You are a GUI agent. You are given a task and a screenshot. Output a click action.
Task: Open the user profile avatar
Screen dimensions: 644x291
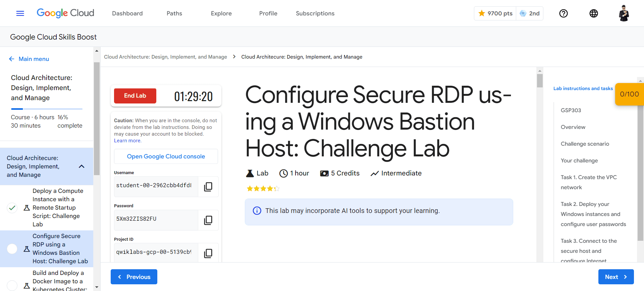[624, 13]
